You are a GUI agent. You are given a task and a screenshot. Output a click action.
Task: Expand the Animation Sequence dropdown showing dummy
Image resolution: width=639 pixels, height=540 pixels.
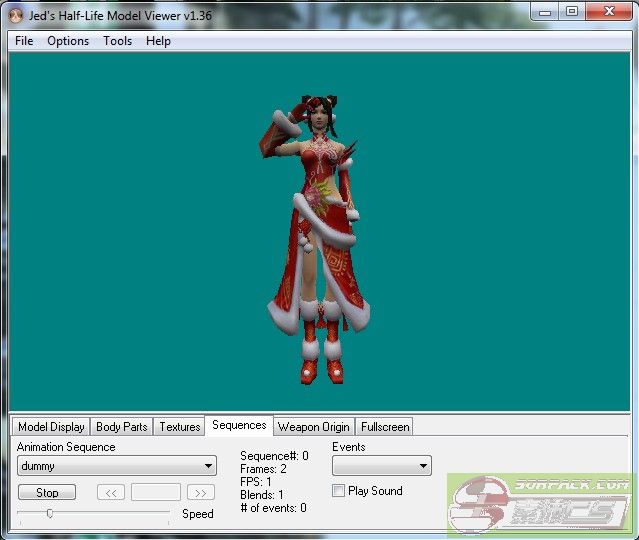pyautogui.click(x=117, y=465)
